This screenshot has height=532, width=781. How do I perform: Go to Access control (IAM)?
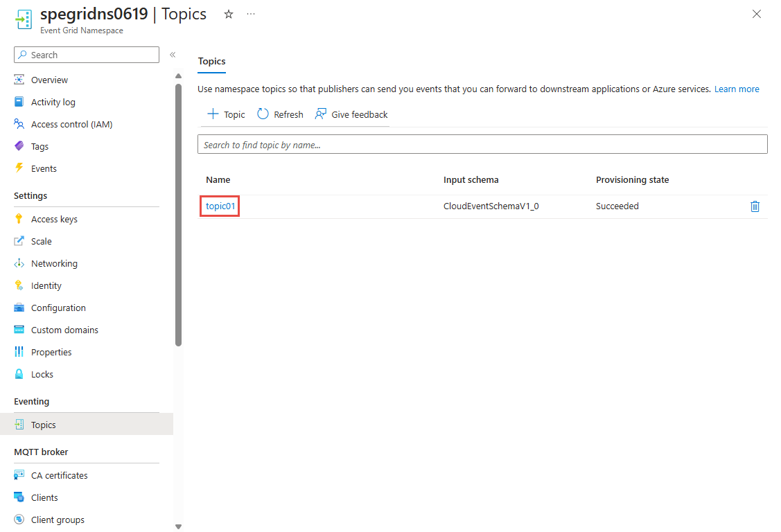point(72,124)
